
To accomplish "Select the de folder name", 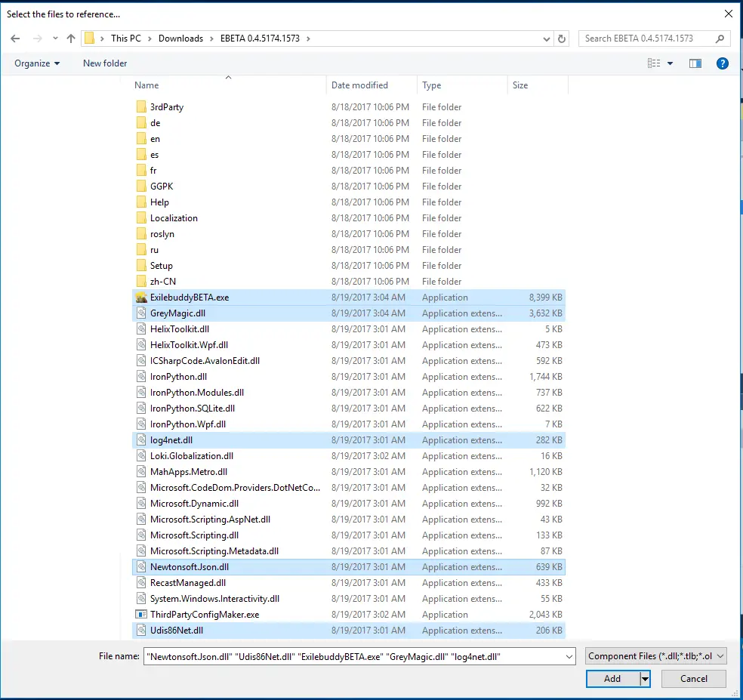I will pos(156,123).
